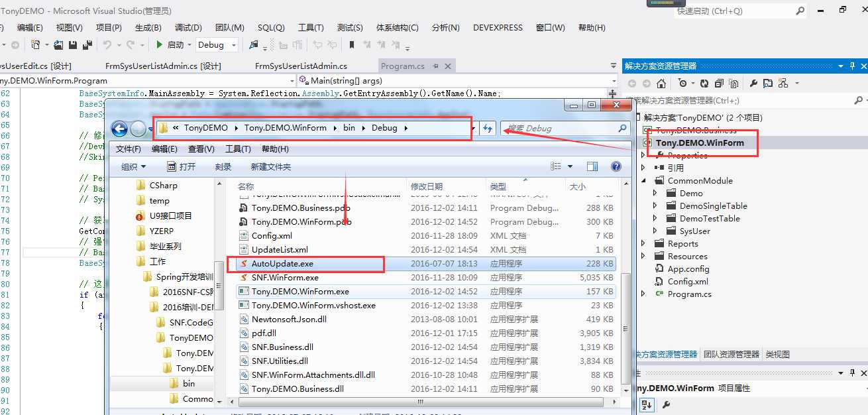868x415 pixels.
Task: Open the 调试(D) menu
Action: pos(188,28)
